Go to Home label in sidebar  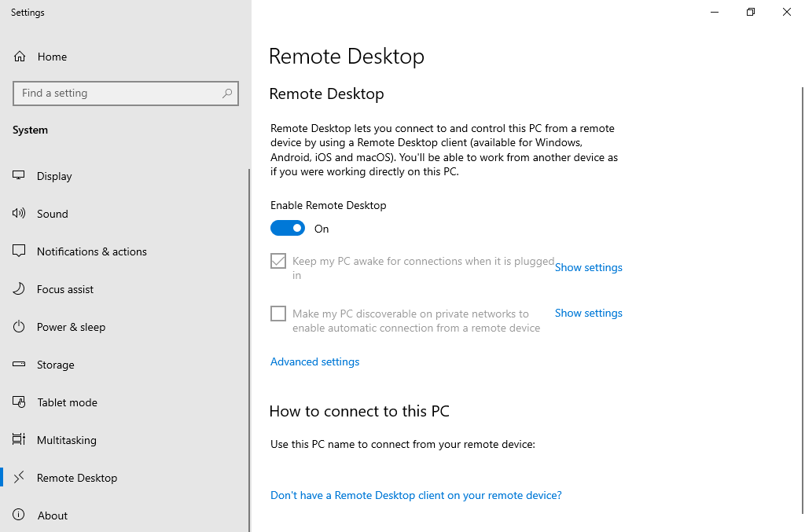52,57
